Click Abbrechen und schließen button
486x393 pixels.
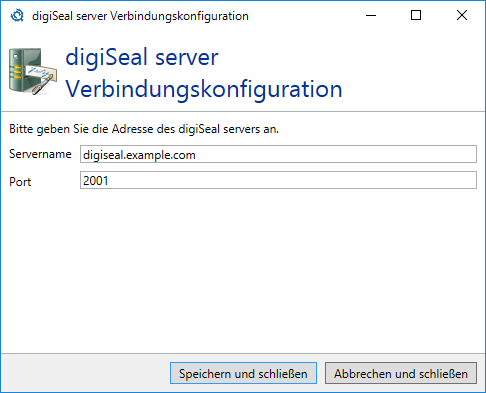click(401, 373)
